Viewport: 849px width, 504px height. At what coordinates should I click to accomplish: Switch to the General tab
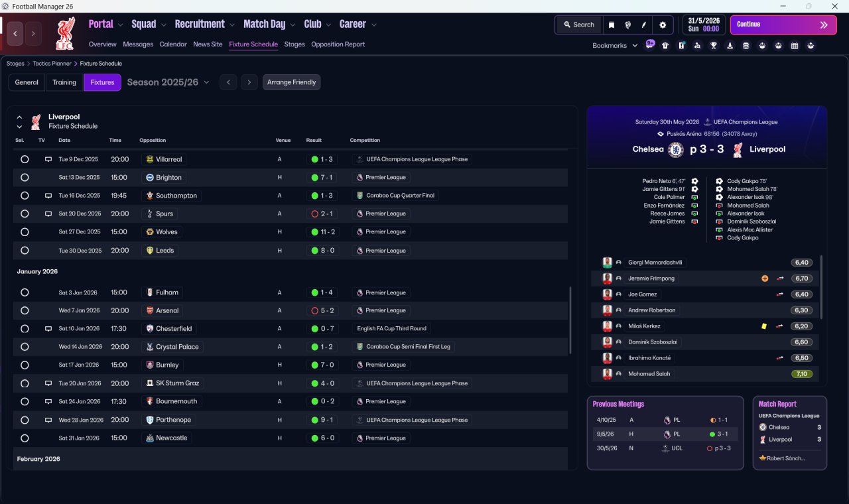click(x=27, y=82)
